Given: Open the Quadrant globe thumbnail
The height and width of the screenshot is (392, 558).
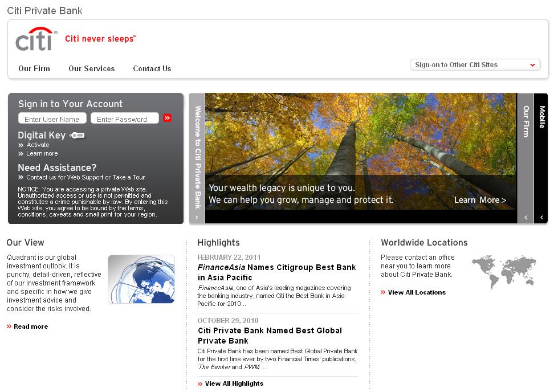Looking at the screenshot, I should 141,279.
